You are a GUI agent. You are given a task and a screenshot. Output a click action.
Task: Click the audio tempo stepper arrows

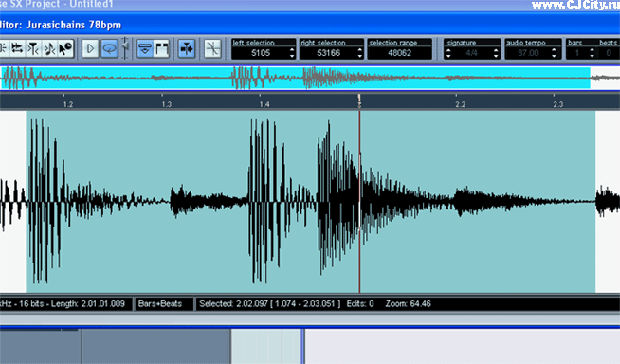click(x=555, y=53)
